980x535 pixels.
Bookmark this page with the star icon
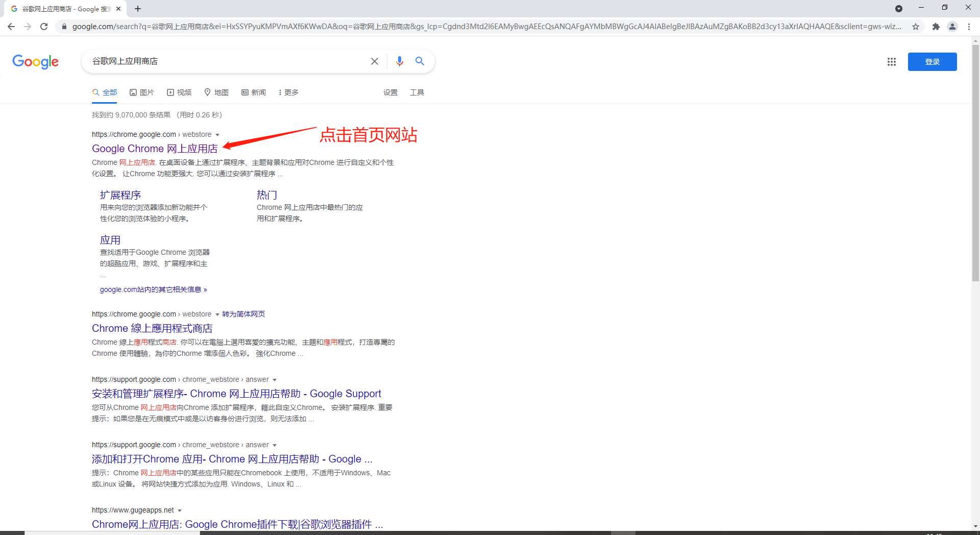(x=916, y=27)
